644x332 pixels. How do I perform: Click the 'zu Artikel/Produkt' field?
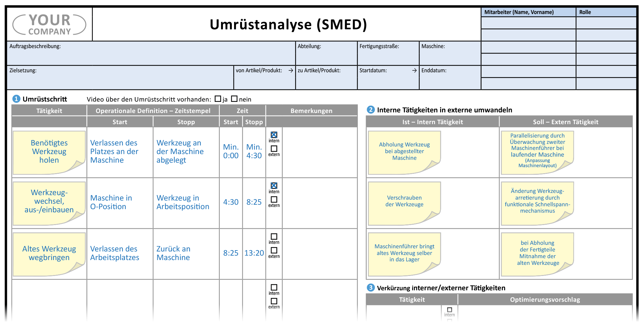[x=326, y=78]
